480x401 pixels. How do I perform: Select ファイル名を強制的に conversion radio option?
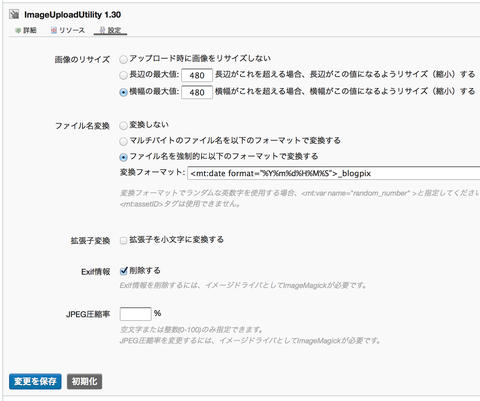click(123, 157)
